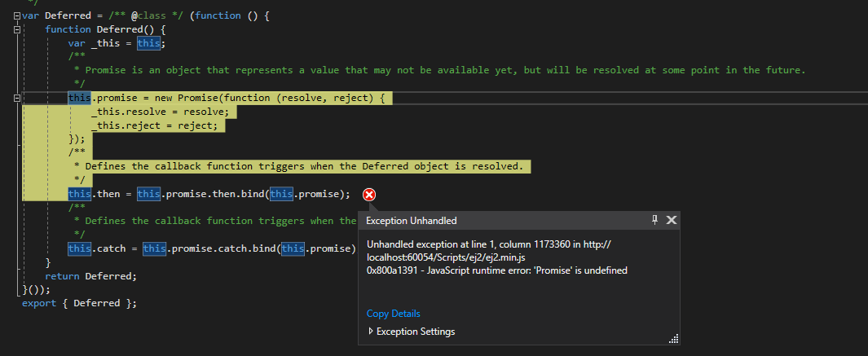Expand the Exception Settings section

371,332
